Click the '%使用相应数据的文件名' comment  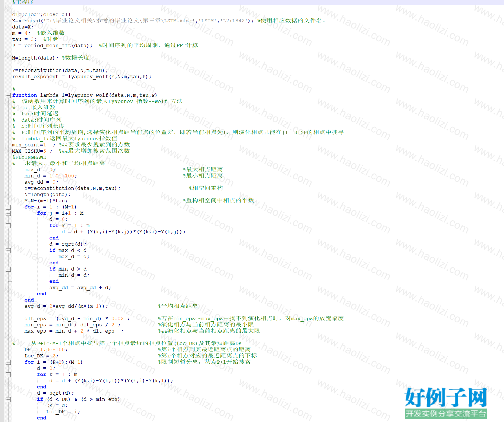(x=291, y=21)
